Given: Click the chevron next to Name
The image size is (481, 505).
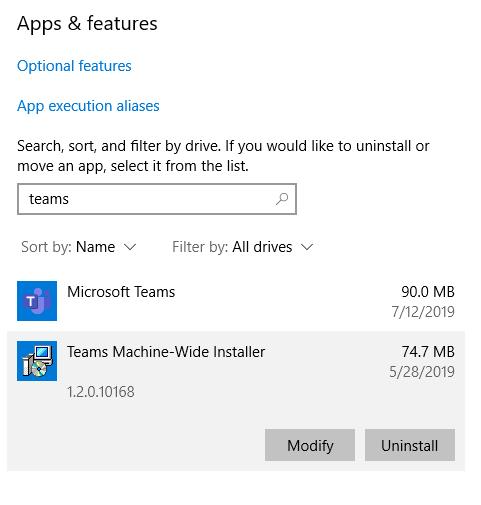Looking at the screenshot, I should (x=130, y=247).
